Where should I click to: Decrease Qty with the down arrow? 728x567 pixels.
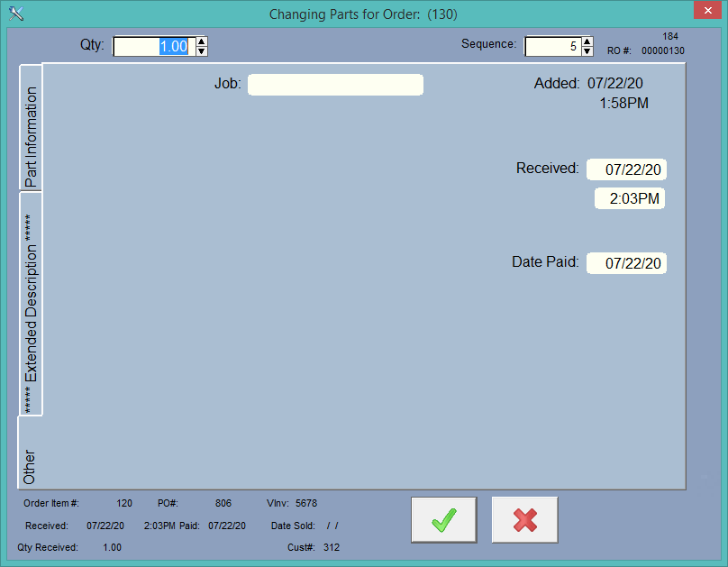tap(202, 51)
